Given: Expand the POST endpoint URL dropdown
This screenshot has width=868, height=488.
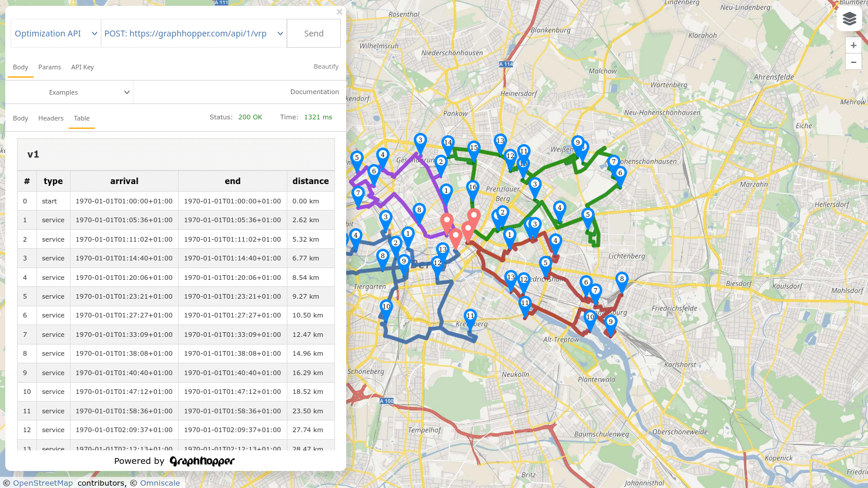Looking at the screenshot, I should [x=194, y=34].
